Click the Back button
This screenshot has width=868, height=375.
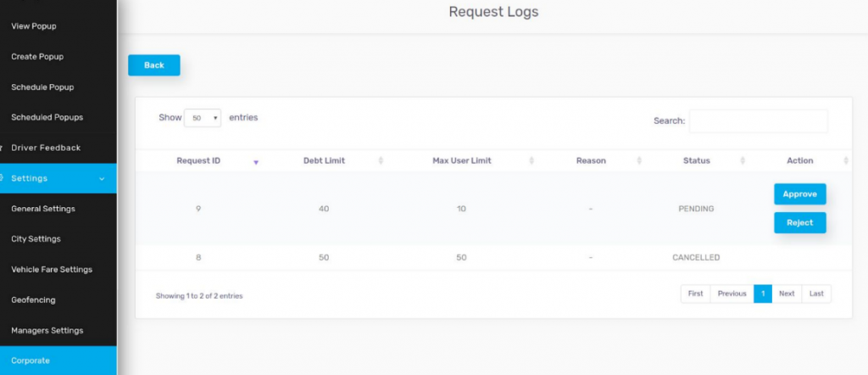tap(154, 65)
